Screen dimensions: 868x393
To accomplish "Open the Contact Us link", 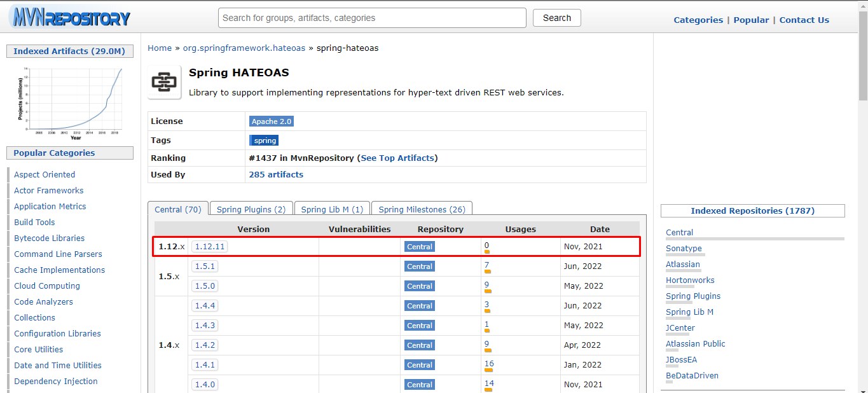I will point(804,20).
